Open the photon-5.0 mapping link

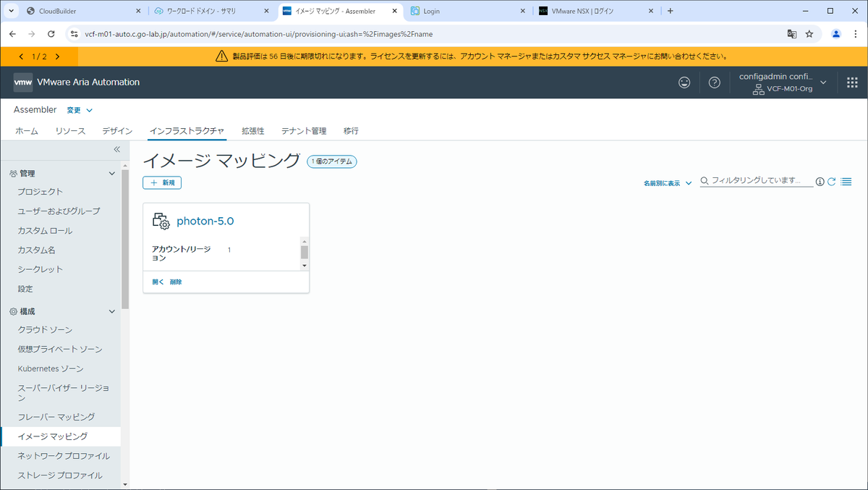pyautogui.click(x=205, y=221)
